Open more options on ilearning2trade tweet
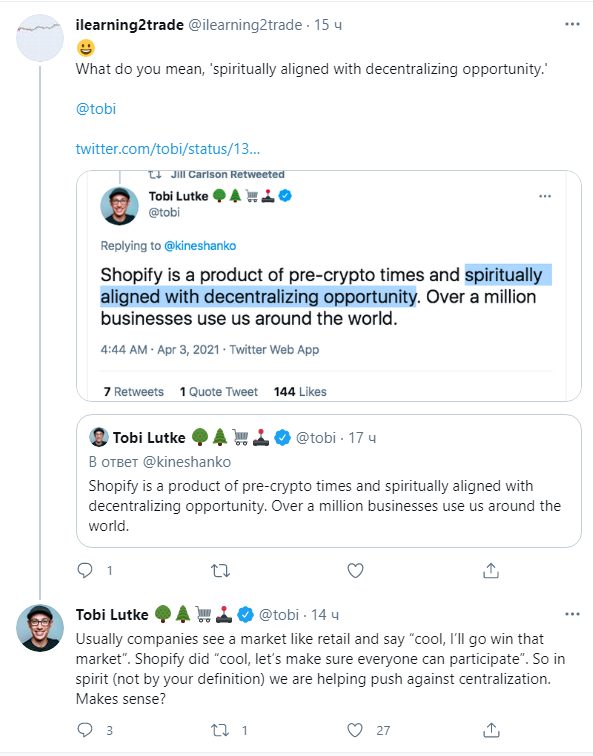The height and width of the screenshot is (756, 593). tap(572, 24)
